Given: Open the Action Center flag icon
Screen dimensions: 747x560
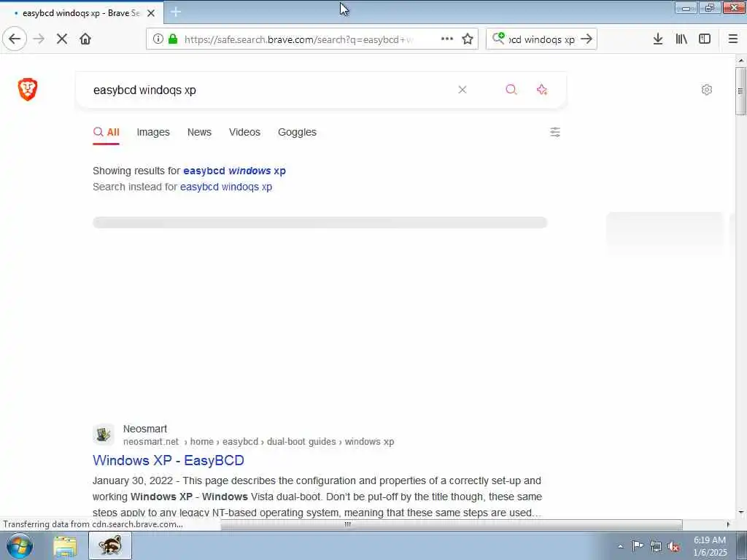Looking at the screenshot, I should coord(638,546).
